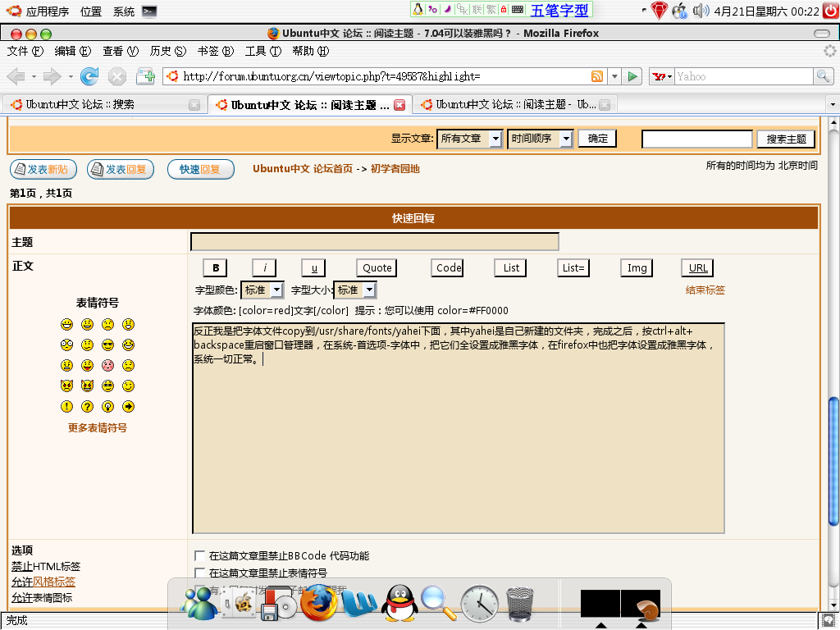840x630 pixels.
Task: Launch QQ penguin from the dock
Action: coord(399,603)
